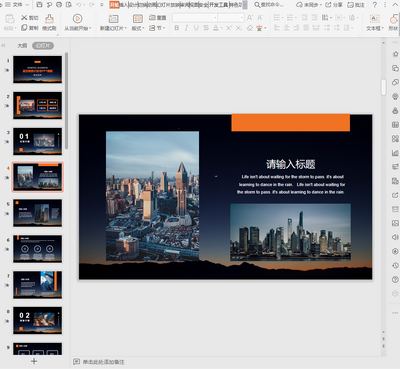Toggle Italic formatting
This screenshot has width=400, height=369.
point(186,28)
